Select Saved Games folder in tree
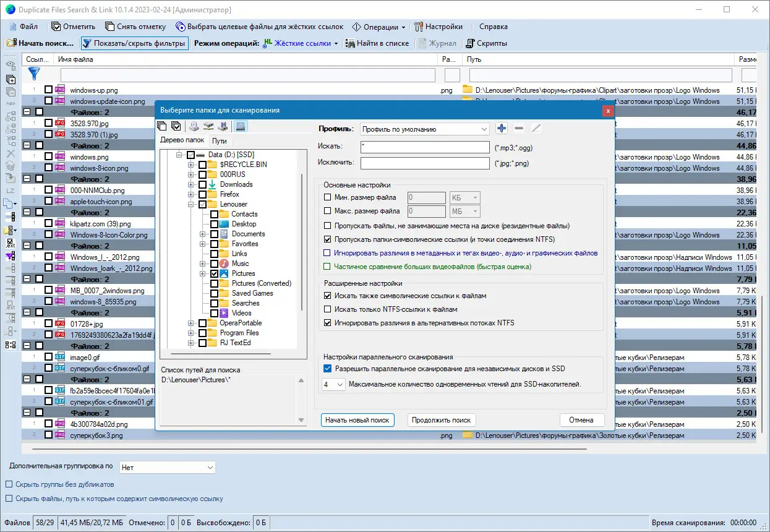 click(252, 293)
